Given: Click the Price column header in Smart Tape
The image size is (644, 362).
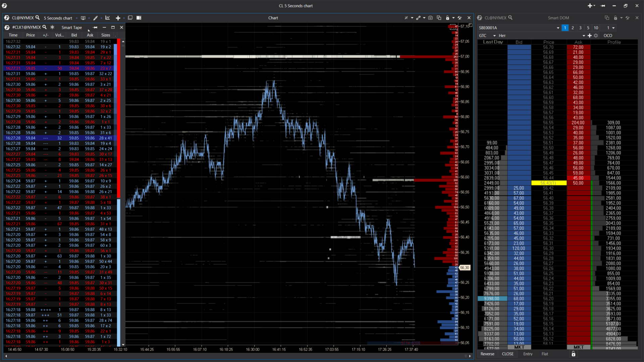Looking at the screenshot, I should pos(30,35).
